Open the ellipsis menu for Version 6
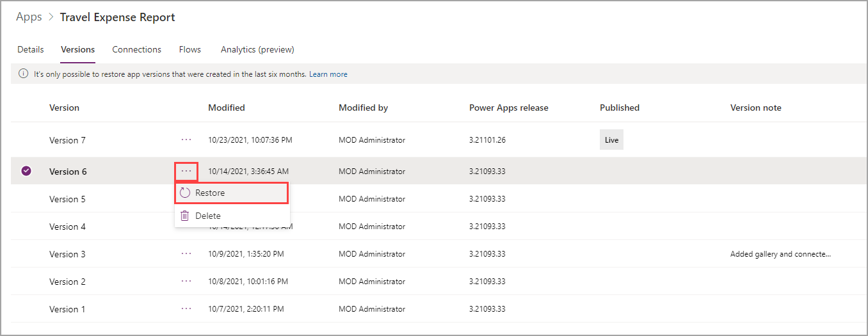The image size is (868, 336). click(x=186, y=171)
